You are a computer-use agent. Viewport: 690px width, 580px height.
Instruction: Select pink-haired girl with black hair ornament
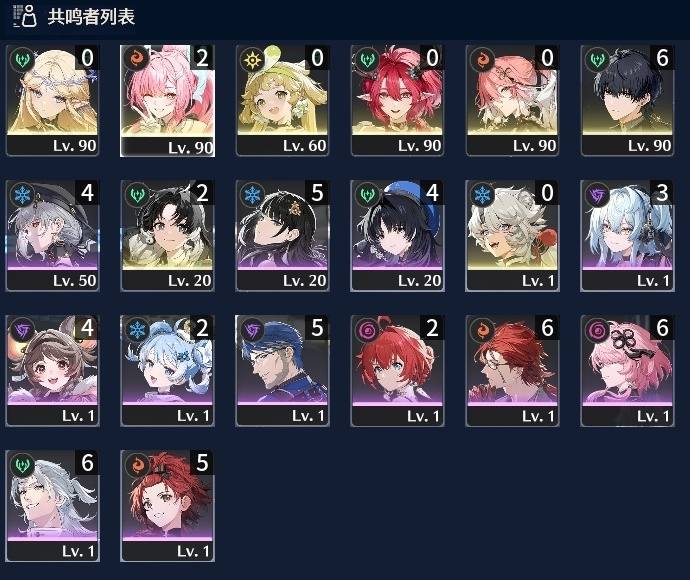coord(628,371)
